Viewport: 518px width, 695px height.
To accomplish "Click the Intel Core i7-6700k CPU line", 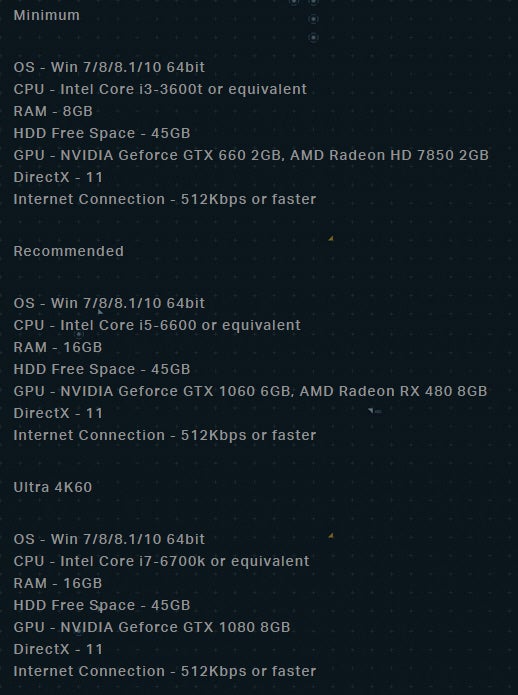I will [x=161, y=561].
